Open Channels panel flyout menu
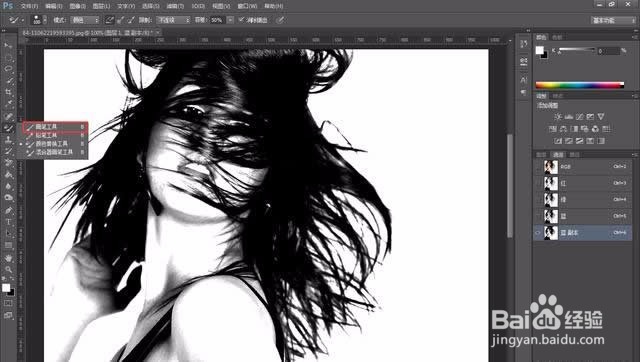Image resolution: width=640 pixels, height=362 pixels. [635, 155]
